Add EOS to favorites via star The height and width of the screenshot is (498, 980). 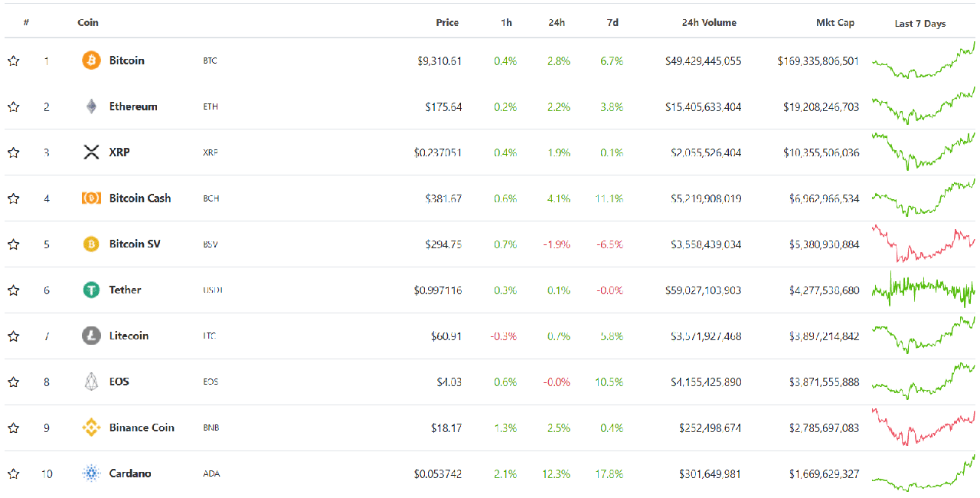[13, 382]
